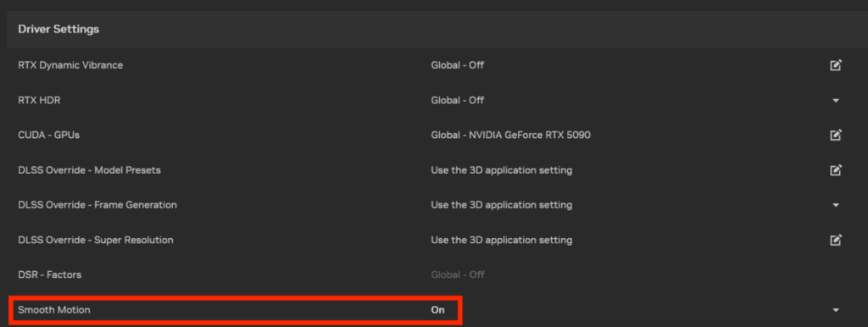Click Frame Generation 'Use the 3D application setting'

(502, 205)
